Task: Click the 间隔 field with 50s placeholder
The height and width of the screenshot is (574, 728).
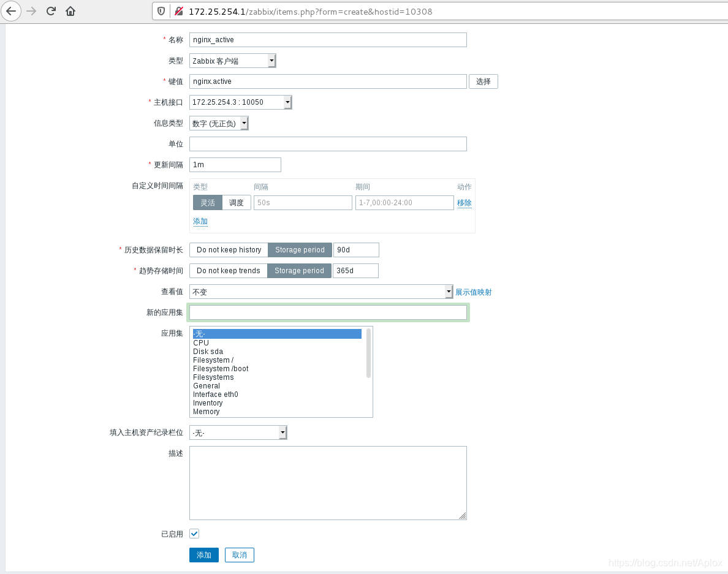Action: click(x=303, y=203)
